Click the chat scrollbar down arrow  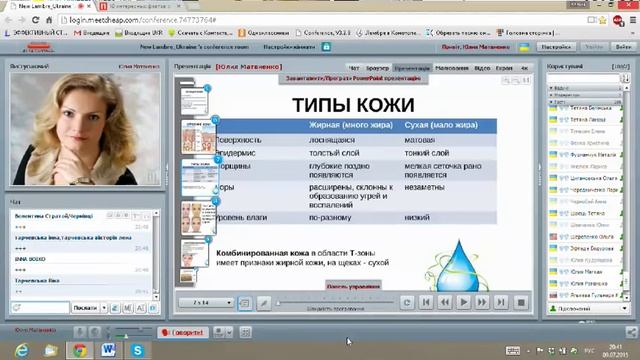pyautogui.click(x=156, y=297)
